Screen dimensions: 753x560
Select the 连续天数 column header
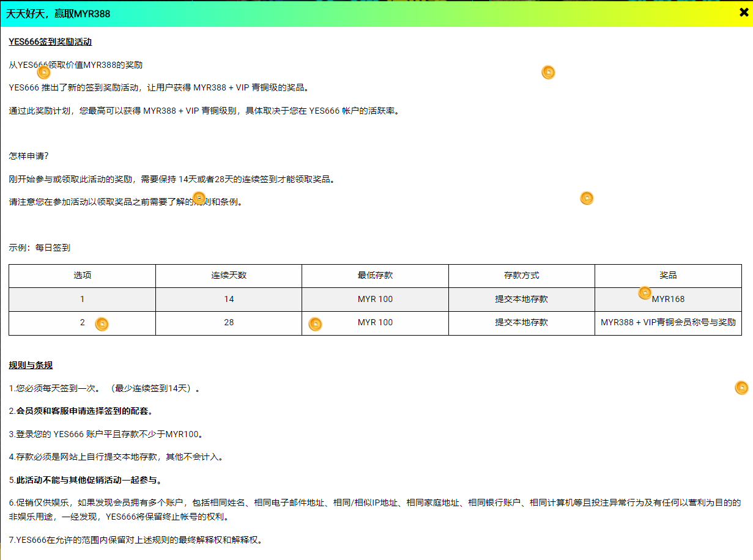point(229,276)
